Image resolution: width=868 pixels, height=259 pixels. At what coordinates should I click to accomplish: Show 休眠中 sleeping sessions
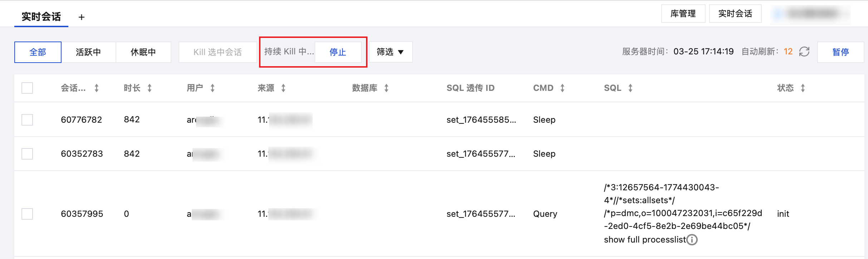click(x=143, y=52)
